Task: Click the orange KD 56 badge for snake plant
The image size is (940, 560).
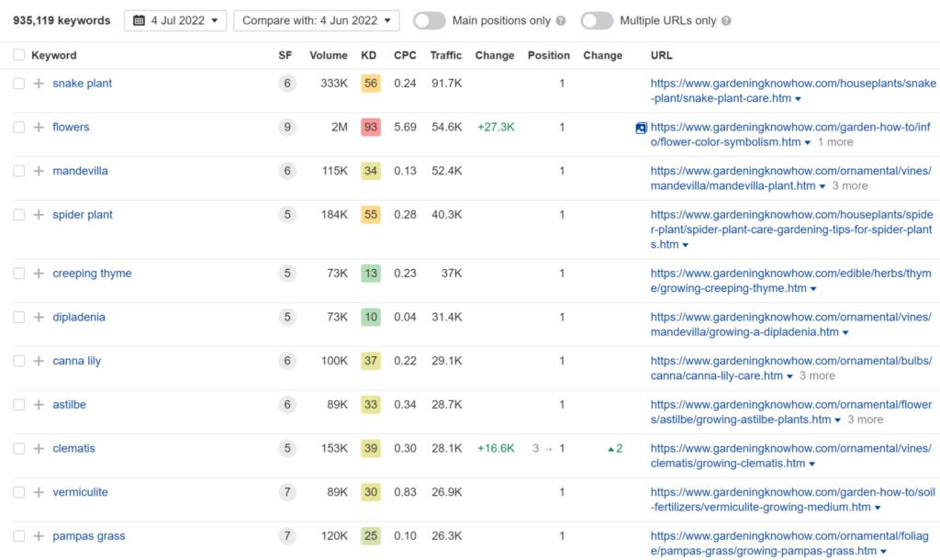Action: tap(371, 84)
